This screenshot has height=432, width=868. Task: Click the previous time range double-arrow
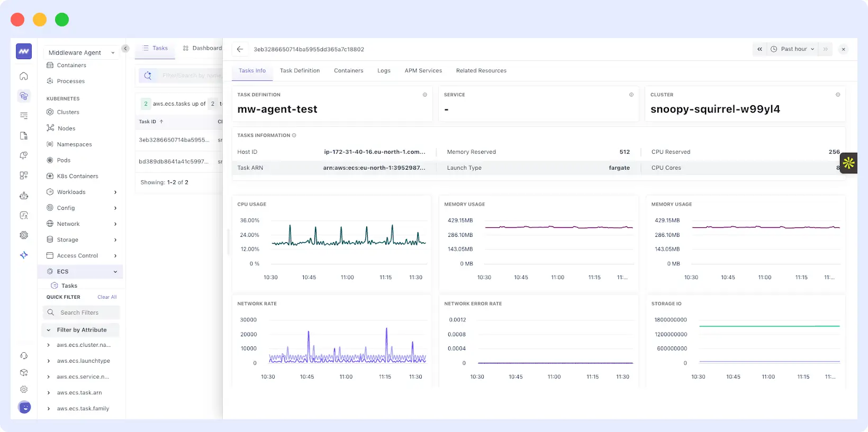pyautogui.click(x=759, y=49)
